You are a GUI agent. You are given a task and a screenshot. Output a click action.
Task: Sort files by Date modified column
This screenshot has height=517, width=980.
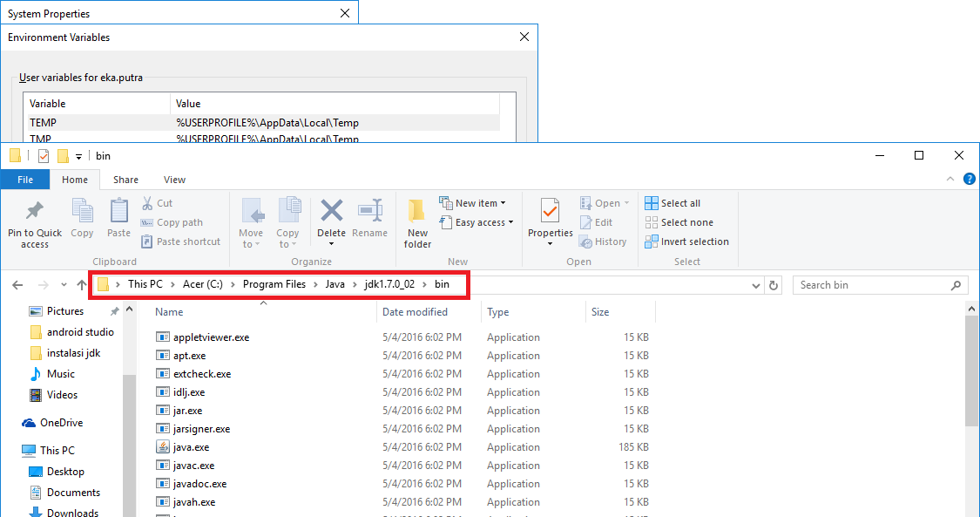click(415, 312)
